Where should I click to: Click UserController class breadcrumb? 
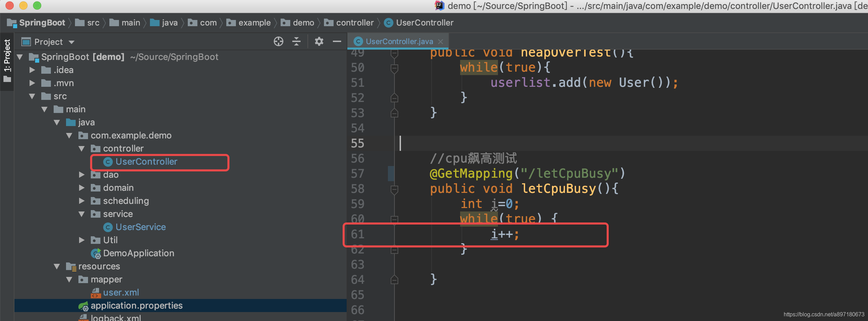419,23
